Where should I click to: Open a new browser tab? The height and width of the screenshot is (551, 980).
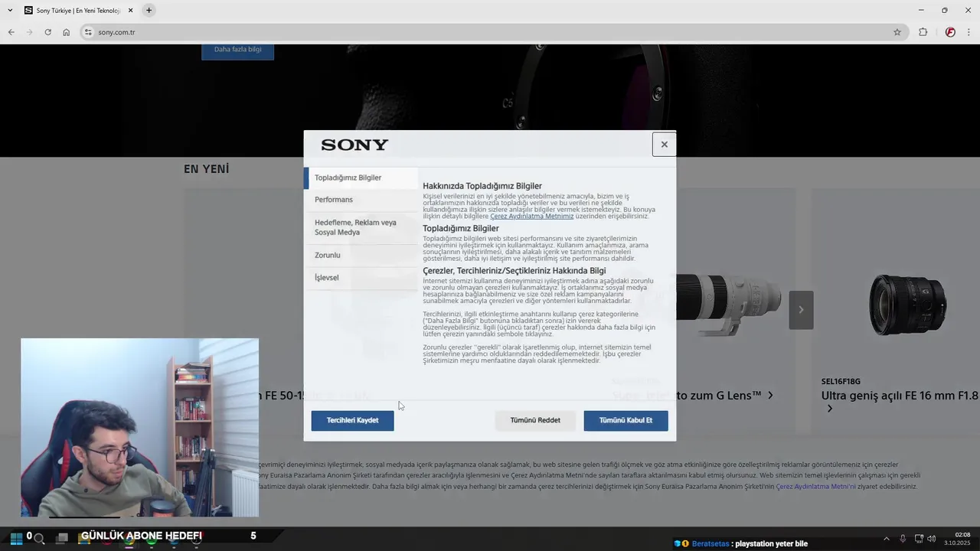(149, 10)
